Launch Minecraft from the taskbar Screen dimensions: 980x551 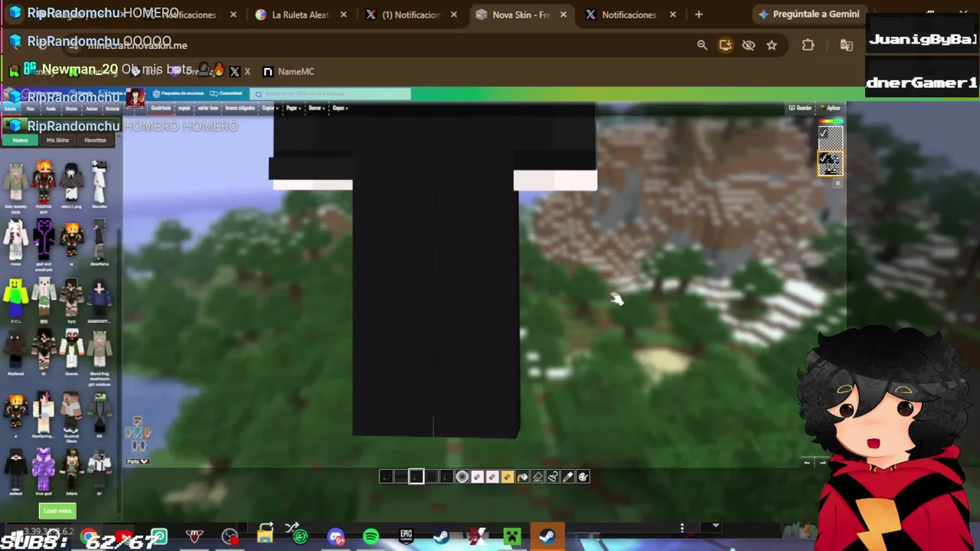click(x=512, y=536)
